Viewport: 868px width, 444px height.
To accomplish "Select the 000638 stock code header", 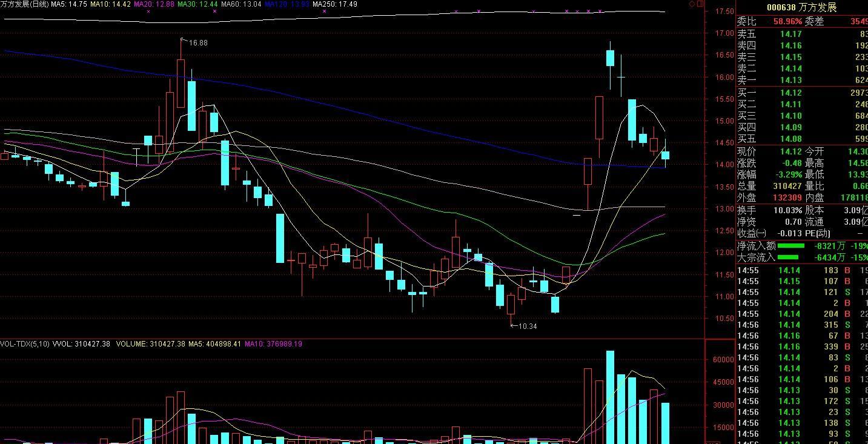I will coord(781,7).
